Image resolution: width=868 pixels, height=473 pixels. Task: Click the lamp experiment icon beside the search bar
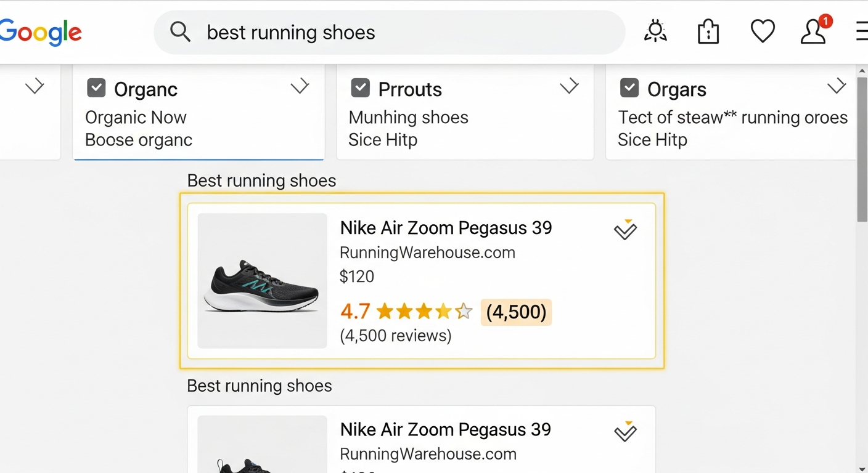(x=655, y=30)
